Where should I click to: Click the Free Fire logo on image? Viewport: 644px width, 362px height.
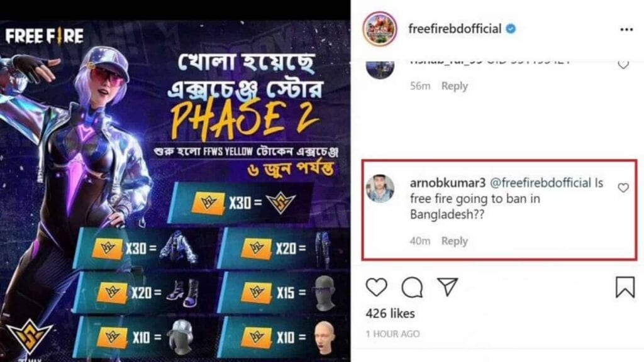click(45, 36)
